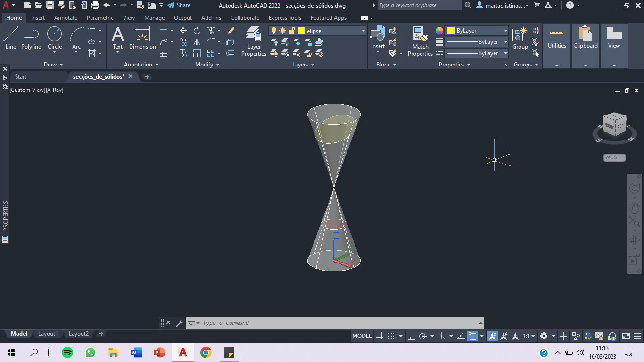Screen dimensions: 644x362
Task: Select the multiline Text tool
Action: [x=117, y=38]
